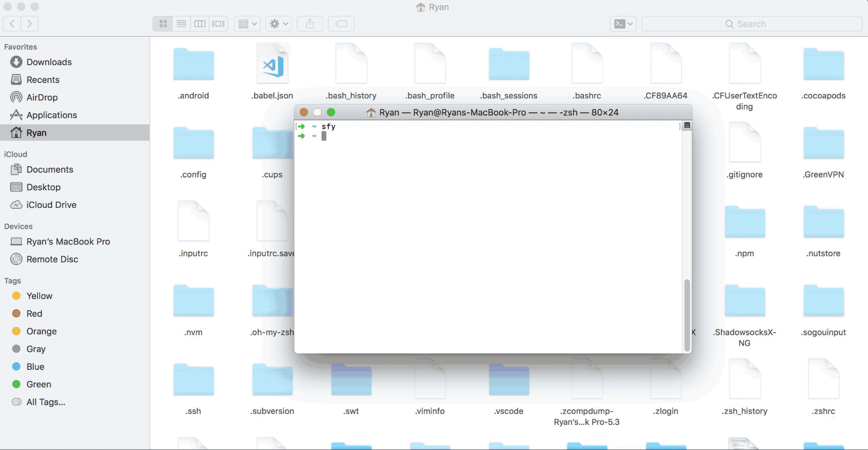Select the .cocoapods folder
The width and height of the screenshot is (868, 450).
point(824,64)
